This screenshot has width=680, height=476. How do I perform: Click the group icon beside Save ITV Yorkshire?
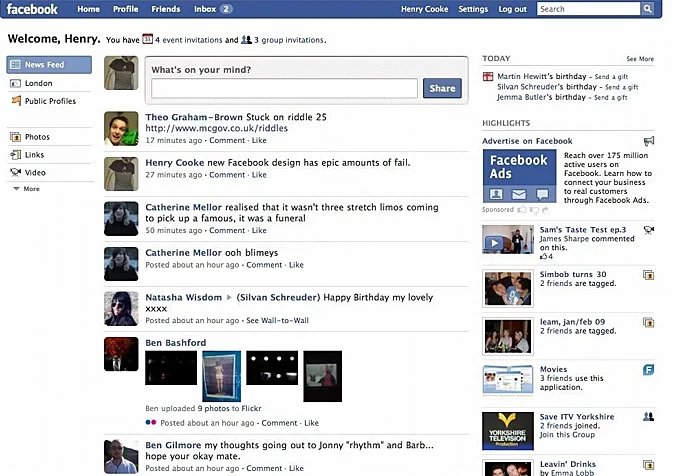pyautogui.click(x=648, y=417)
